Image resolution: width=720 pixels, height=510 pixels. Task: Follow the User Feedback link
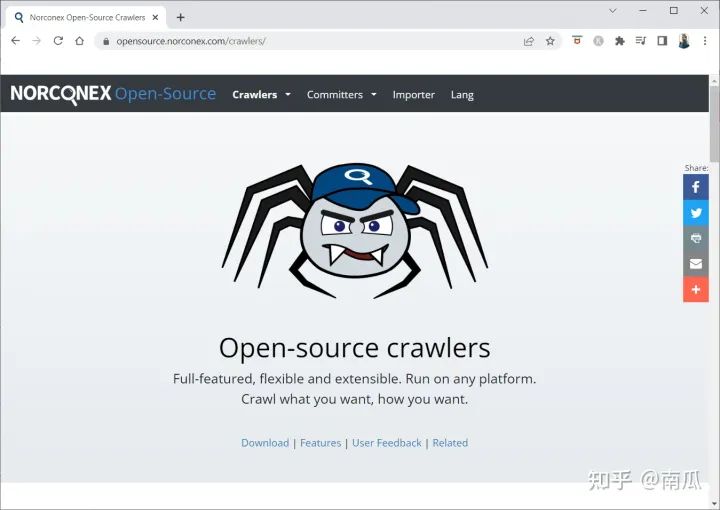point(387,443)
